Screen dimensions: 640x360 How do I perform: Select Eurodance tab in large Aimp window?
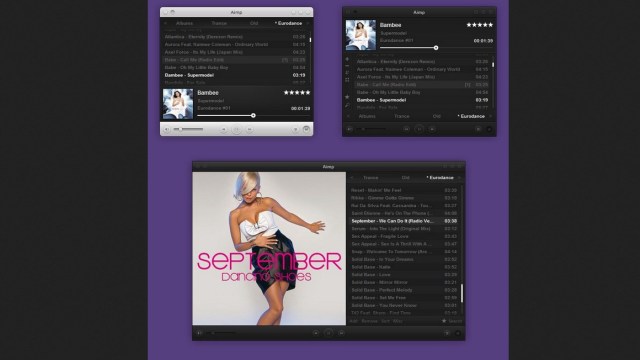click(440, 178)
